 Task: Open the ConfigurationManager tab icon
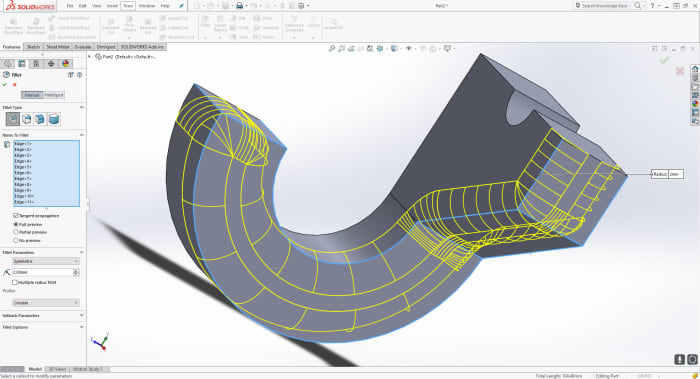pyautogui.click(x=36, y=64)
